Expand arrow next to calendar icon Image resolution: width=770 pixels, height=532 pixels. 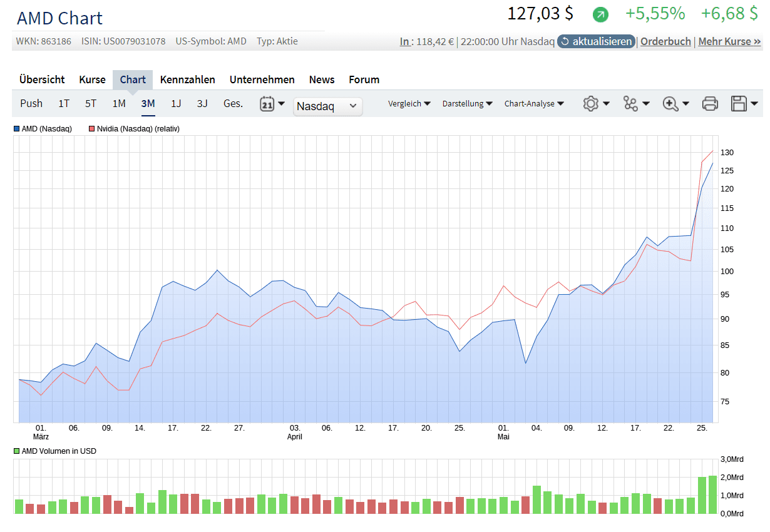click(x=281, y=104)
